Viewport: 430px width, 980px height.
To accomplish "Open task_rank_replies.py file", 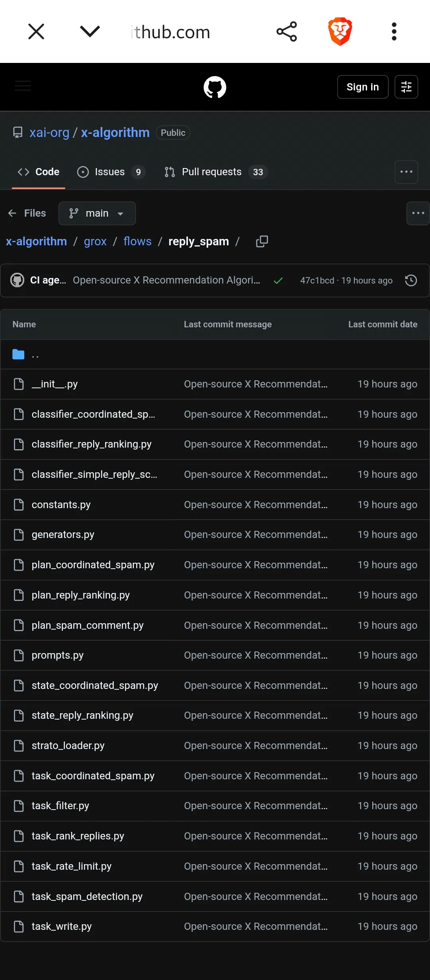I will point(78,836).
